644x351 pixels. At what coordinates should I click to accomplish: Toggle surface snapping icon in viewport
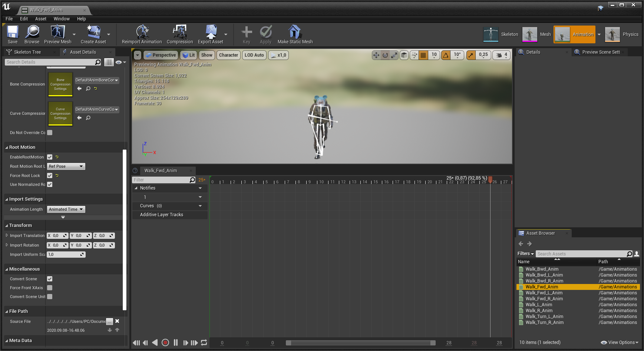(414, 55)
